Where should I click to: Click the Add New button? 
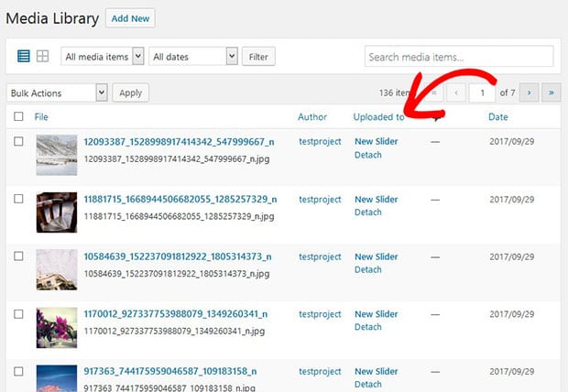tap(130, 18)
